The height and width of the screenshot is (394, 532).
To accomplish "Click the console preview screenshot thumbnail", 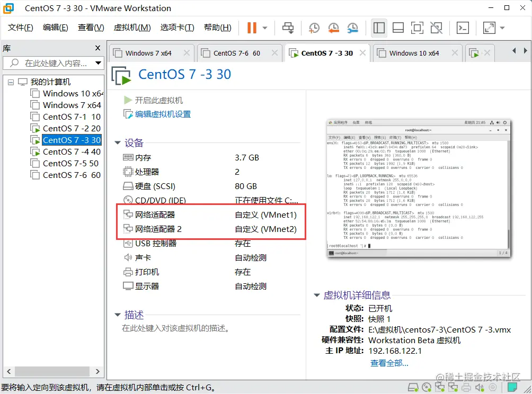I will 418,189.
